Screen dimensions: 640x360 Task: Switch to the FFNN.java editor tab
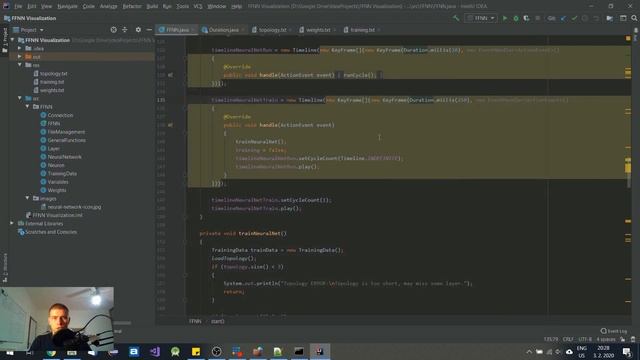pyautogui.click(x=177, y=30)
